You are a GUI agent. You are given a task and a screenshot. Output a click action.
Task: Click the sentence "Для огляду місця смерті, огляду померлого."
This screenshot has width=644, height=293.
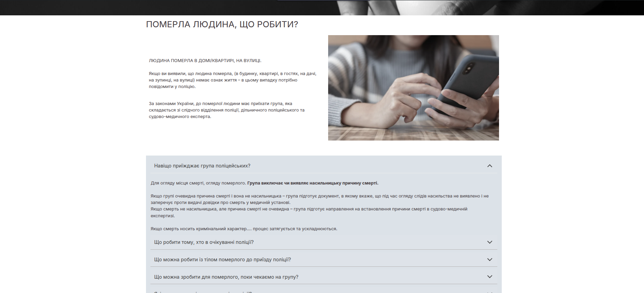[x=198, y=183]
